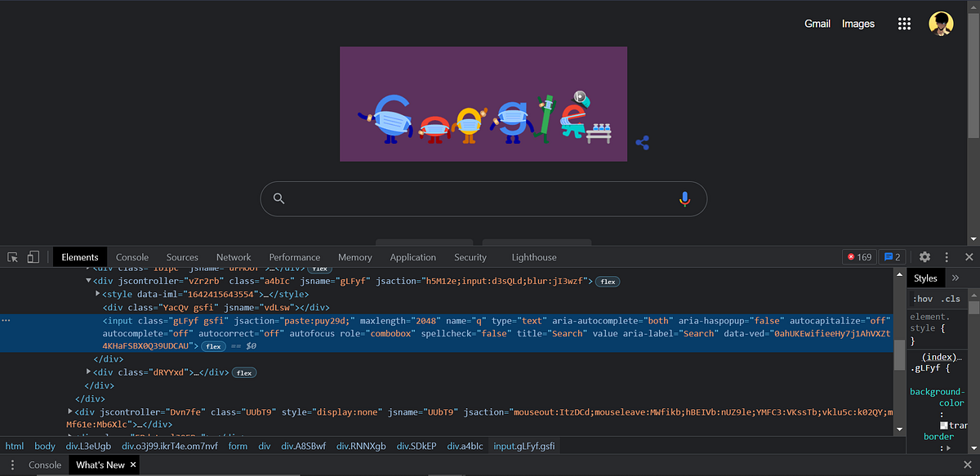
Task: Open the Network tab
Action: coord(234,257)
